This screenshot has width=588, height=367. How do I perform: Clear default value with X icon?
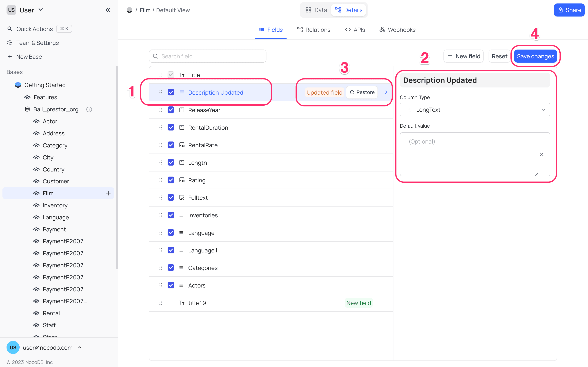[541, 154]
